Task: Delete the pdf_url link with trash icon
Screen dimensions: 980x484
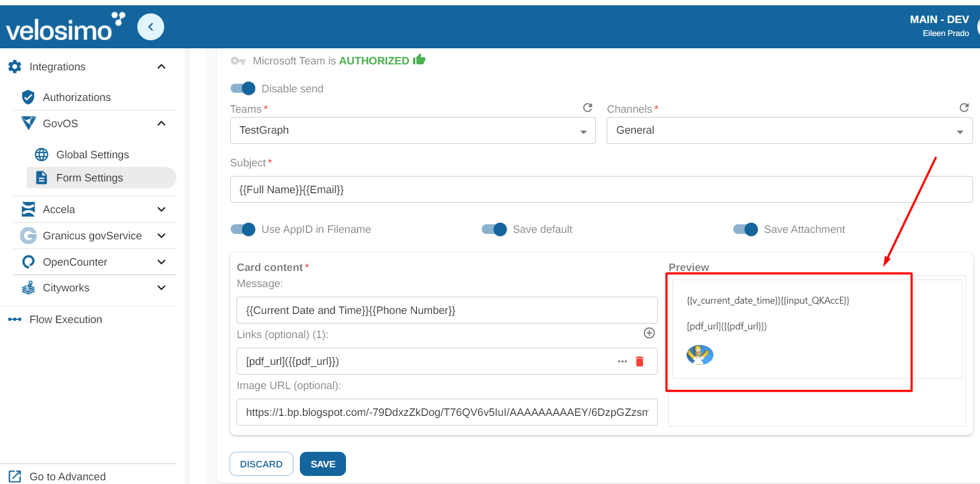Action: 639,361
